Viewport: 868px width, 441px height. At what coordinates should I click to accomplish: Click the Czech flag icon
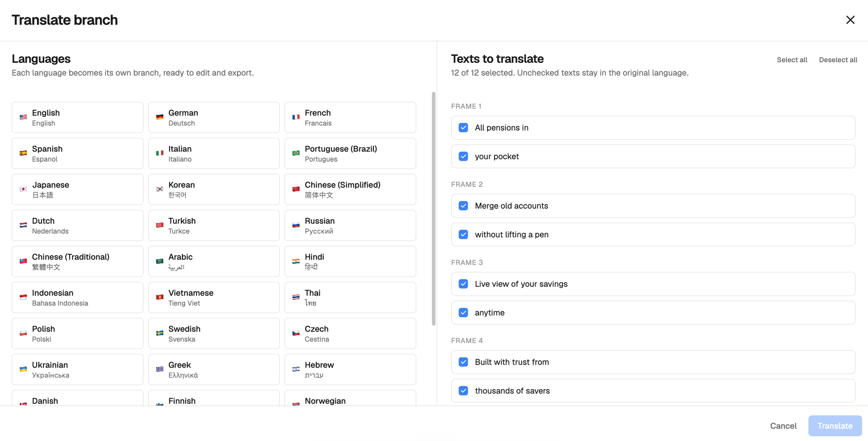point(296,333)
